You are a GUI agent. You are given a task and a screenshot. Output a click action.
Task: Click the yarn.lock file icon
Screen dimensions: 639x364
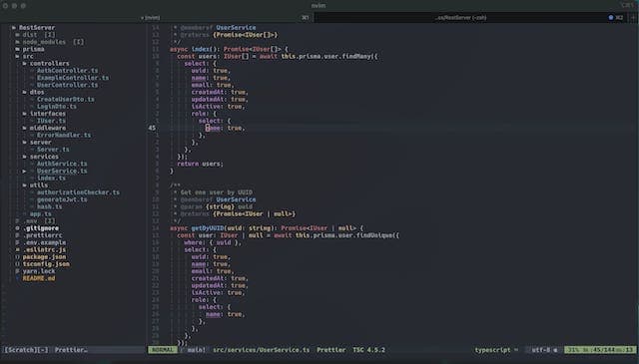click(x=18, y=271)
